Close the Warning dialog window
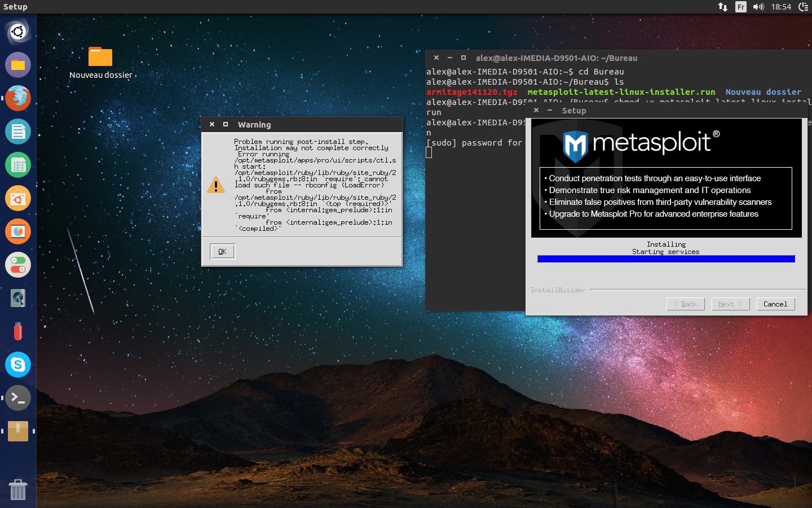The image size is (812, 508). pos(212,124)
